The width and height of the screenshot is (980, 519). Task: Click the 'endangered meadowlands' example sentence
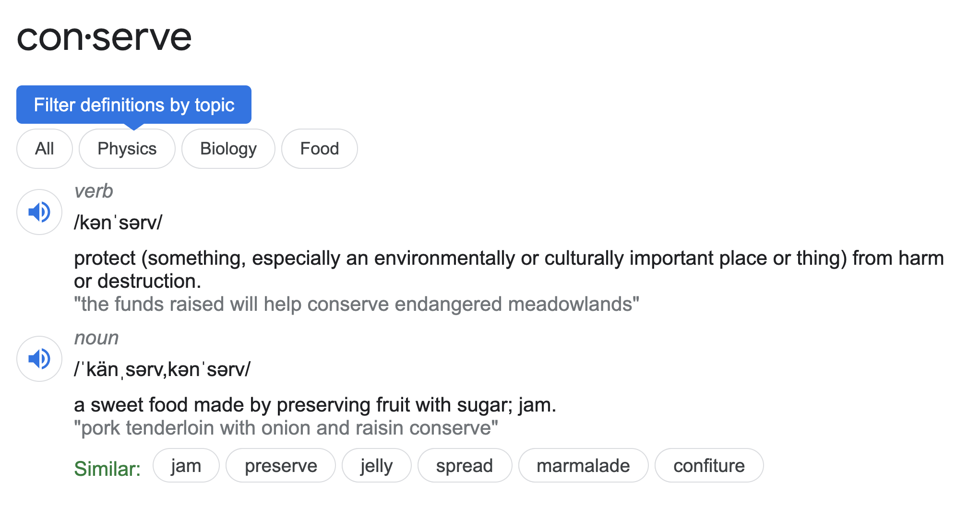(x=356, y=304)
